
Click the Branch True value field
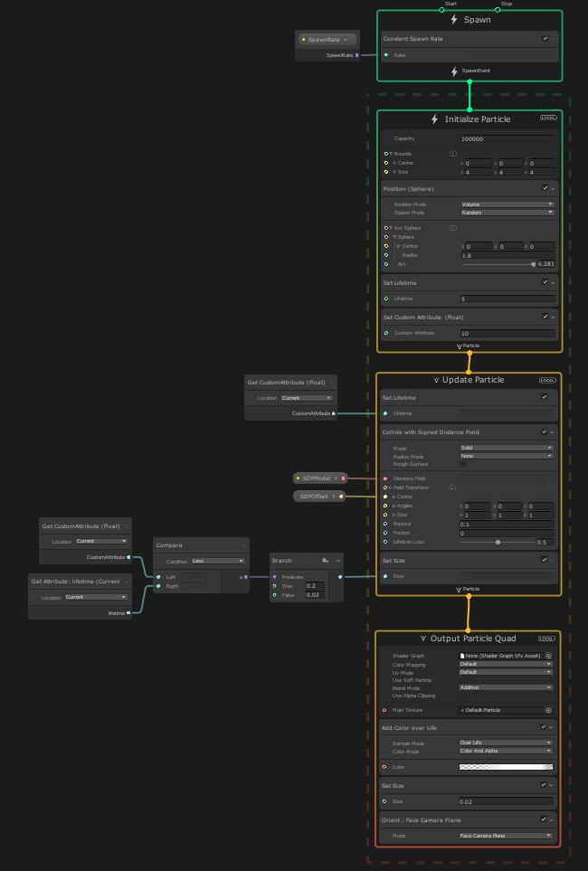coord(315,586)
